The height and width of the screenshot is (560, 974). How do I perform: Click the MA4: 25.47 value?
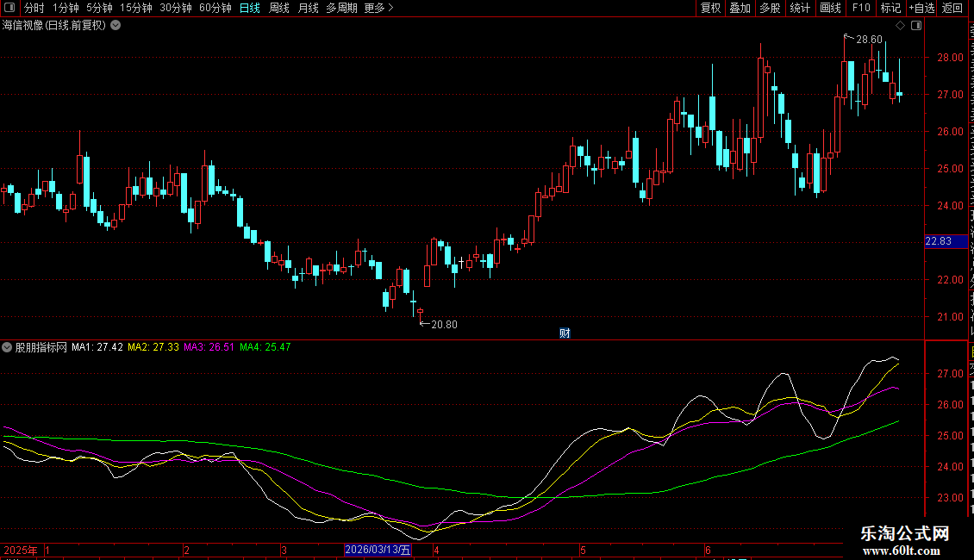[x=265, y=348]
